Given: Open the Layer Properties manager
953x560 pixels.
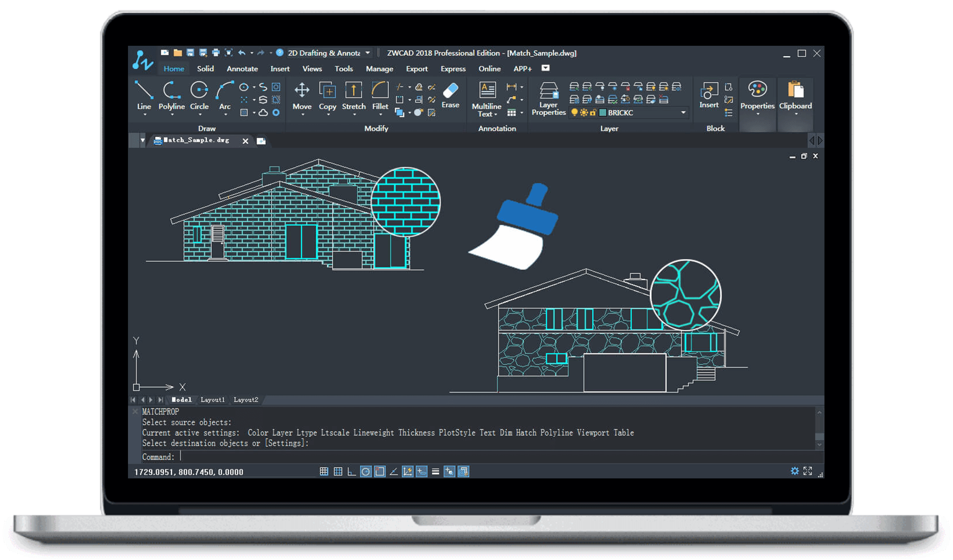Looking at the screenshot, I should pyautogui.click(x=549, y=98).
